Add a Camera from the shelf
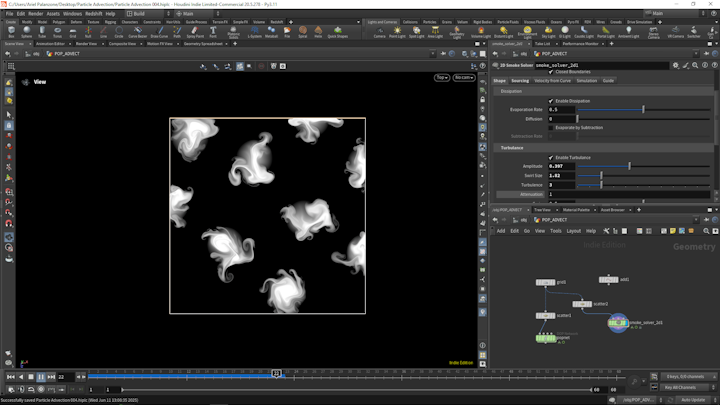Viewport: 720px width, 405px height. tap(379, 31)
